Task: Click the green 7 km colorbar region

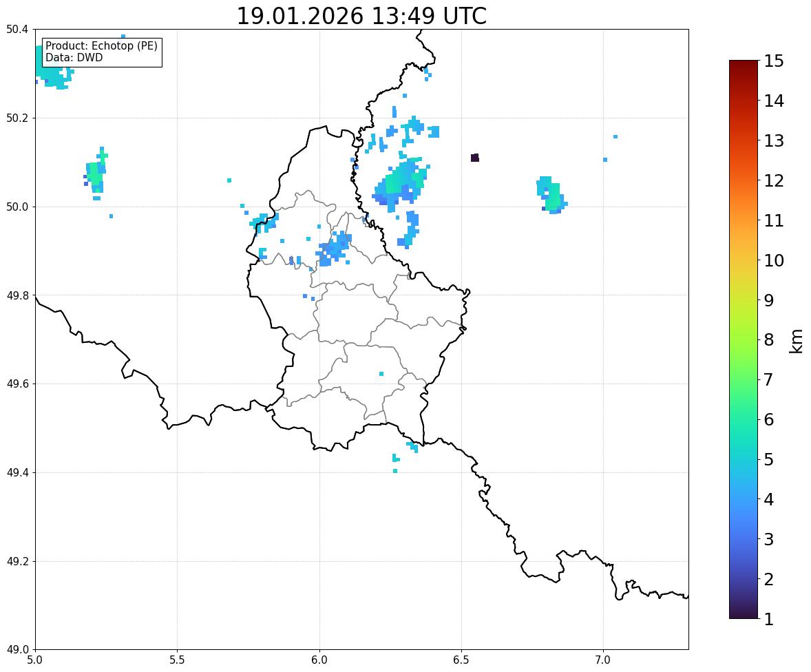Action: tap(744, 379)
